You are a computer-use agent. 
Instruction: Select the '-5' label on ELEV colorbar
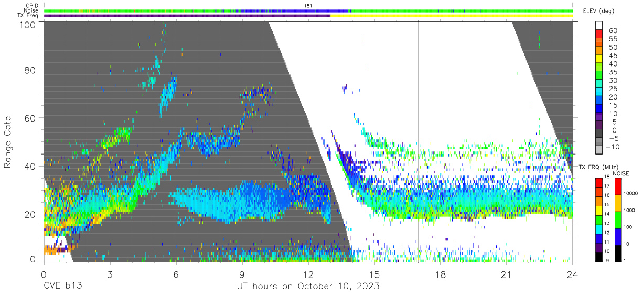tap(613, 138)
